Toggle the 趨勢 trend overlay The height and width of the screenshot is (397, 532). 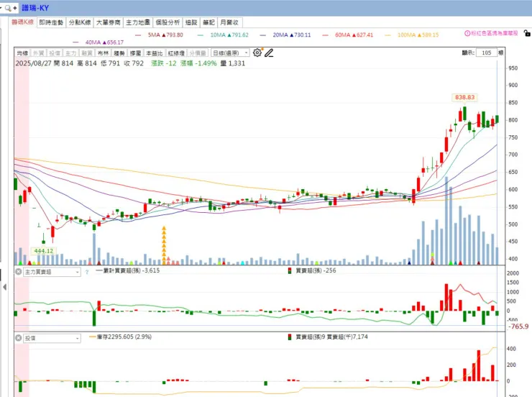click(119, 53)
